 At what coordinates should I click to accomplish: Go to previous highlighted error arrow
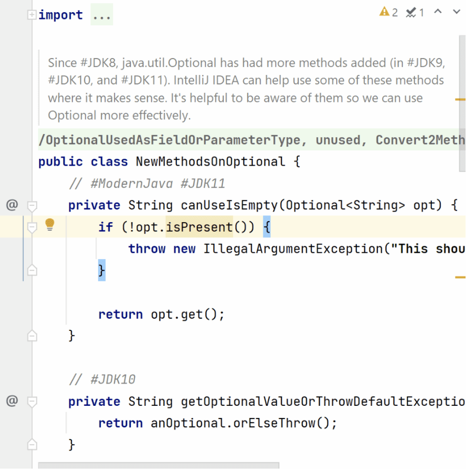click(438, 12)
